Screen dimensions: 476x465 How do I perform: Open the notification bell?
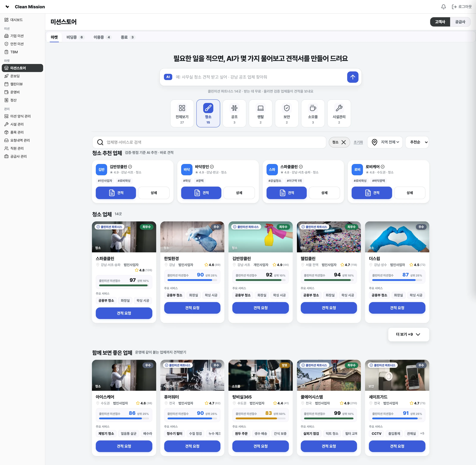click(444, 7)
